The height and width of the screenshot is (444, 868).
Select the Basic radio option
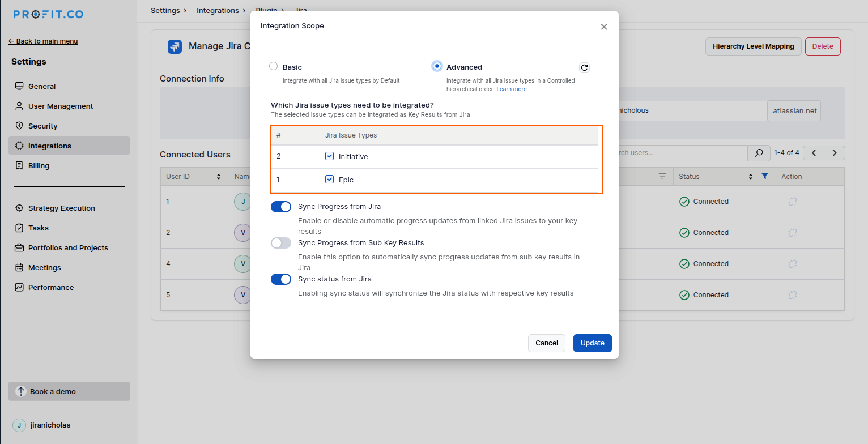coord(274,66)
